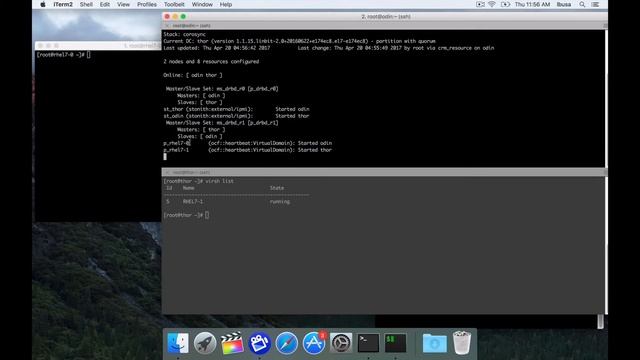Open the Apple menu
Image resolution: width=640 pixels, height=360 pixels.
click(42, 4)
